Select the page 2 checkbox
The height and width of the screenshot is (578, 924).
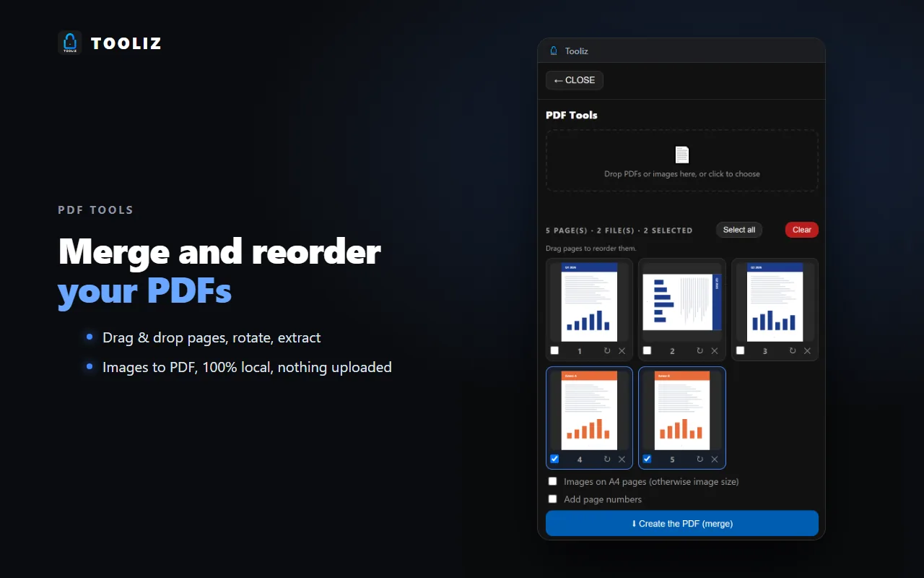[647, 350]
